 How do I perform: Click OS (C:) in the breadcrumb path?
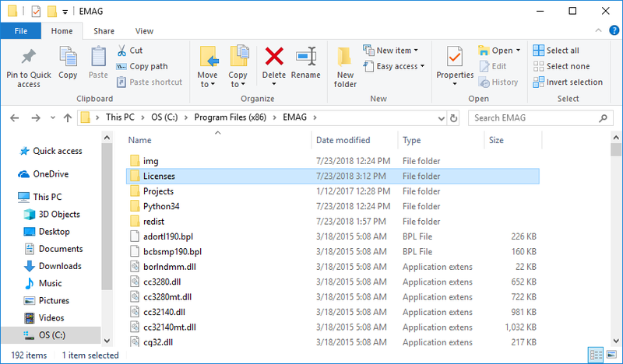(x=164, y=117)
